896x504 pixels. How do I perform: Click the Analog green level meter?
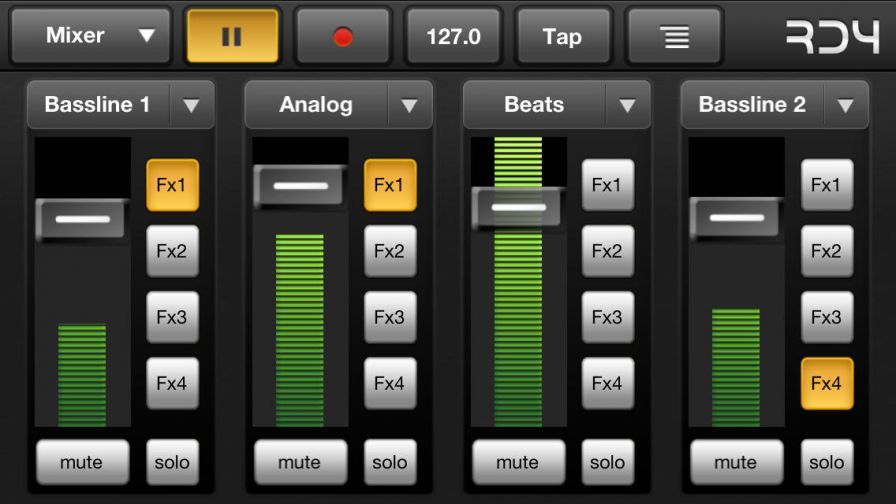[300, 330]
